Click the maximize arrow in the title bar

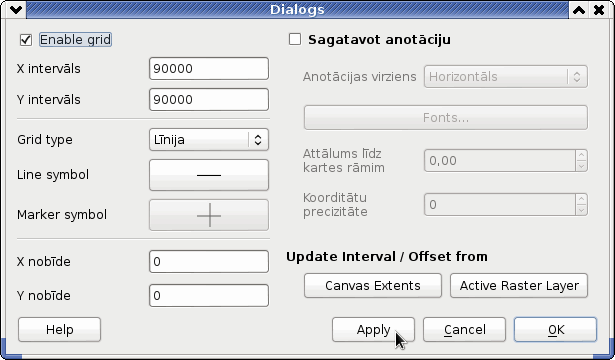(579, 10)
